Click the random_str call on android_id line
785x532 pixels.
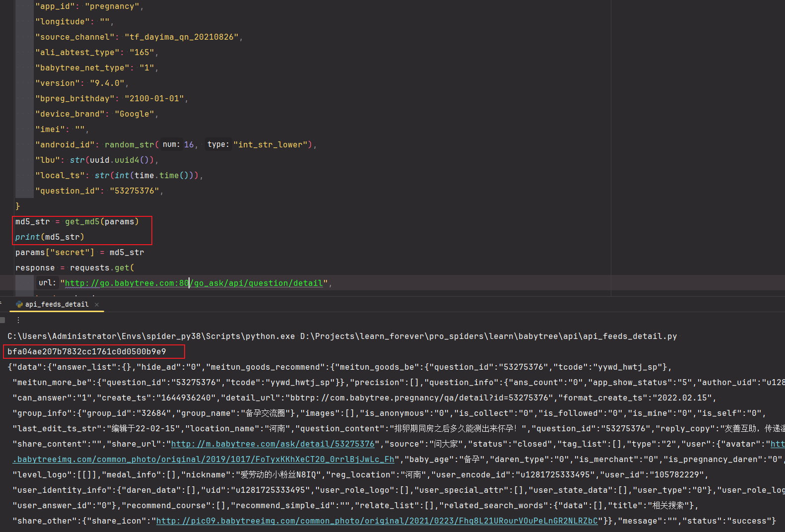click(208, 145)
